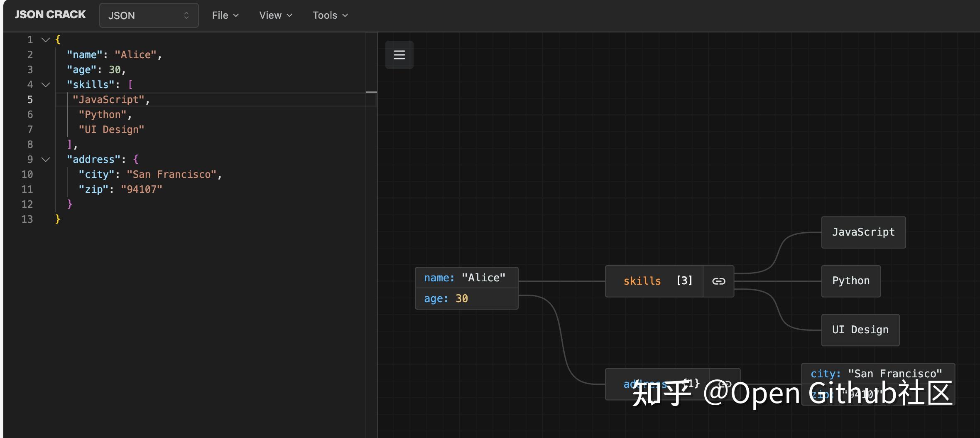Click the link icon on the skills node
Screen dimensions: 980x438
[718, 281]
